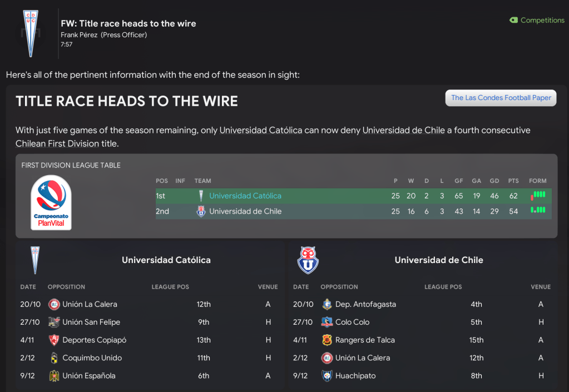Screen dimensions: 569x392
Task: Click the Colo Colo club badge
Action: [x=327, y=322]
